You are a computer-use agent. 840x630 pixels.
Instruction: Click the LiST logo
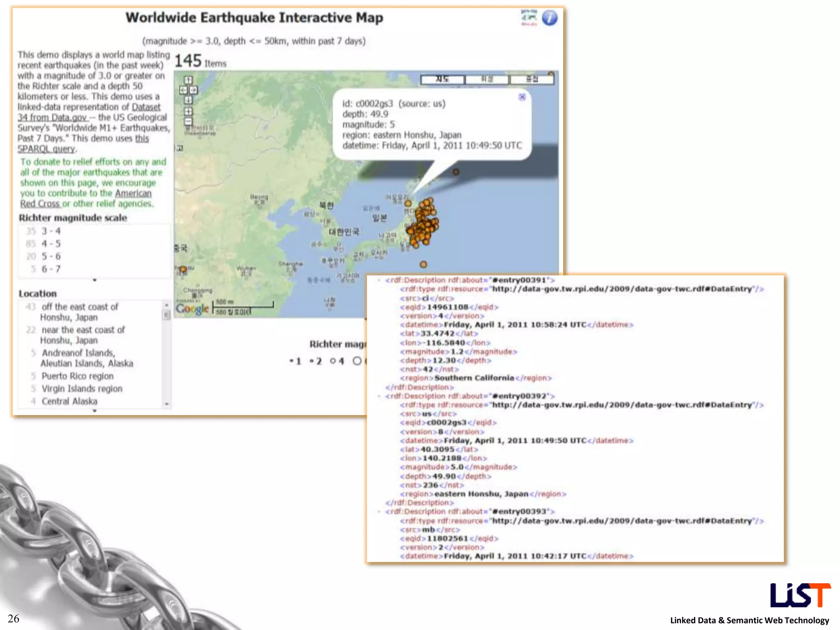click(800, 595)
